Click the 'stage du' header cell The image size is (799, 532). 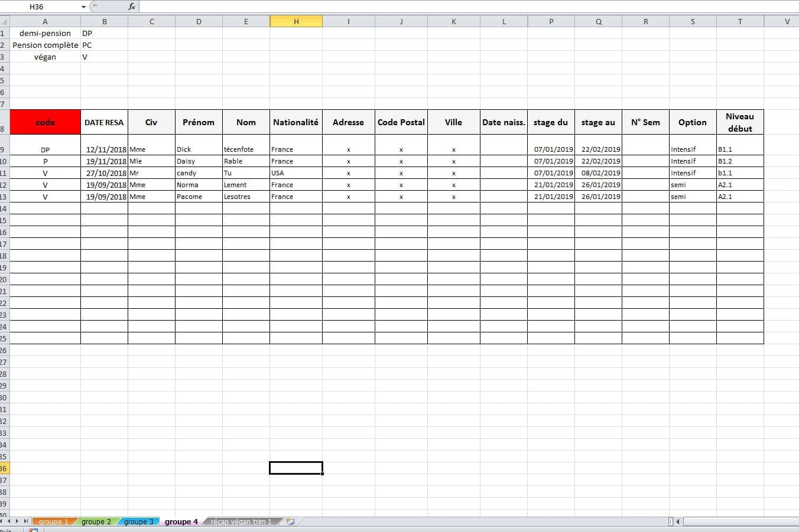tap(551, 122)
